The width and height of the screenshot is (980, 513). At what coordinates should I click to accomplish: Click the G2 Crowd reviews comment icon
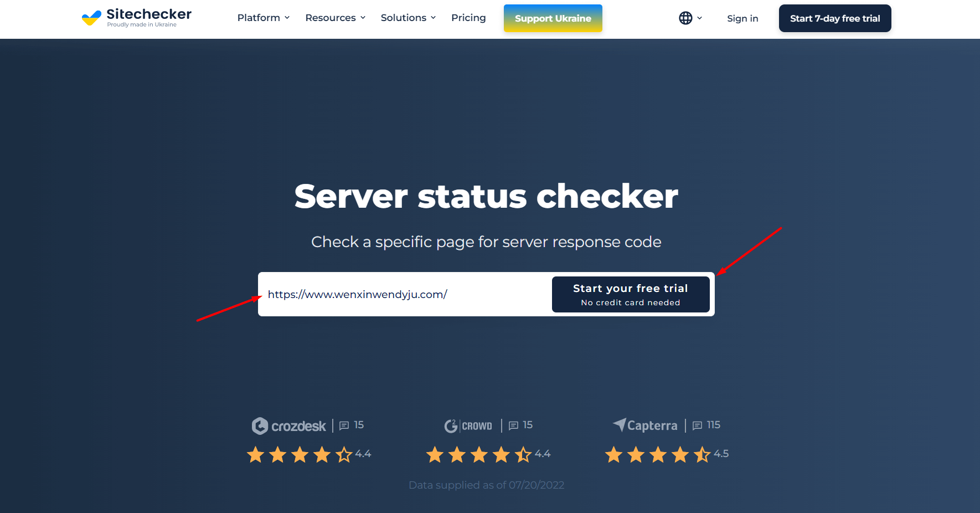coord(513,425)
